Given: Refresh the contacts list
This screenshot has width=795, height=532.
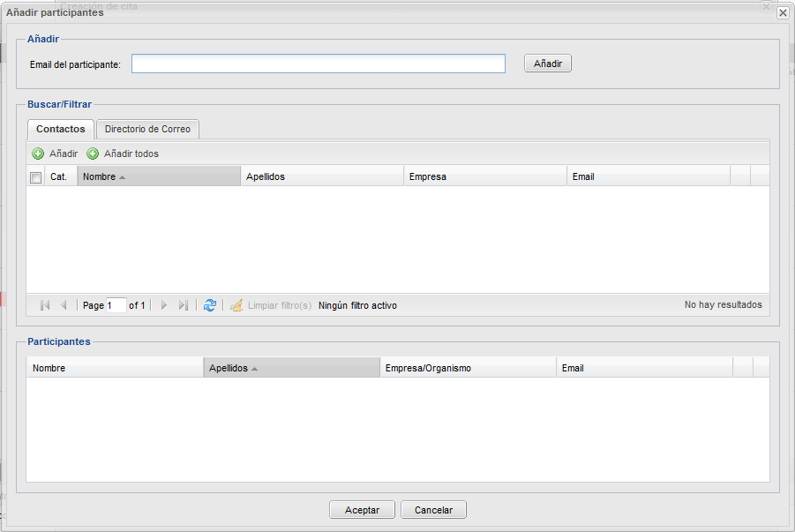Looking at the screenshot, I should click(x=210, y=305).
